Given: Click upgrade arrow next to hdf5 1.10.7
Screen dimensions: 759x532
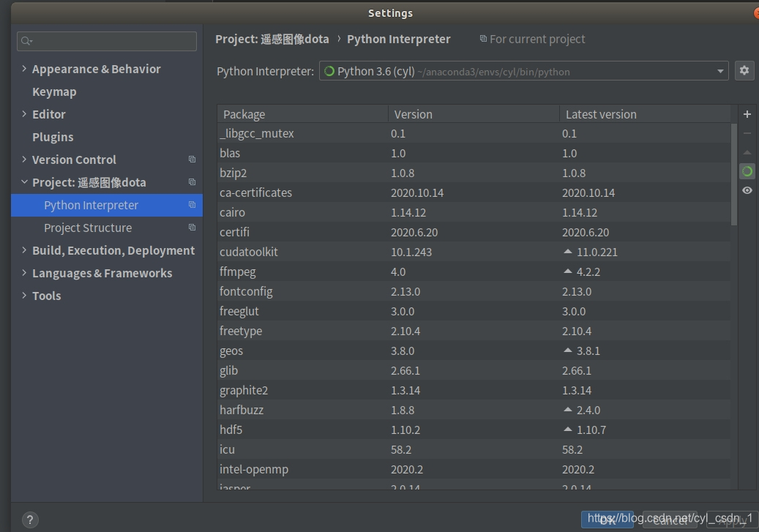Looking at the screenshot, I should tap(568, 430).
